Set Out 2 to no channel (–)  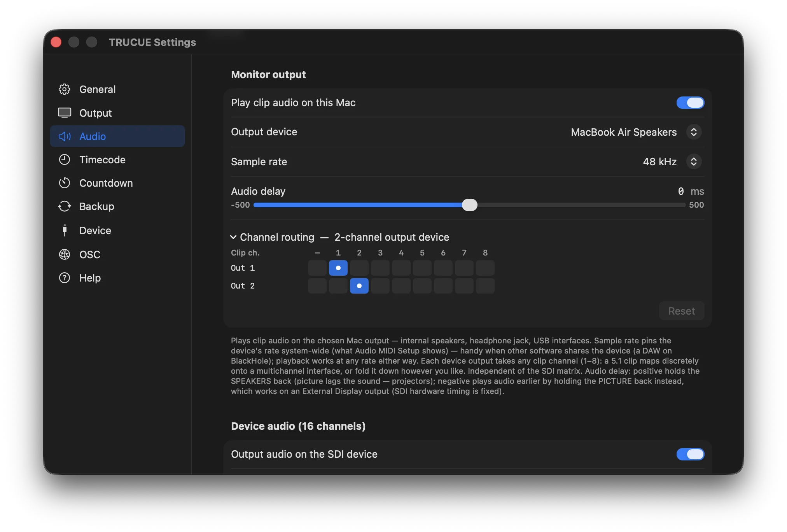[x=317, y=286]
